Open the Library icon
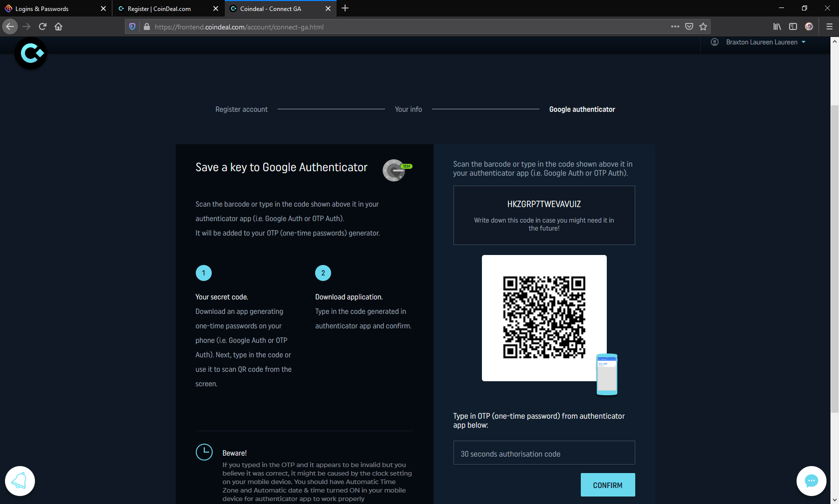 (777, 26)
